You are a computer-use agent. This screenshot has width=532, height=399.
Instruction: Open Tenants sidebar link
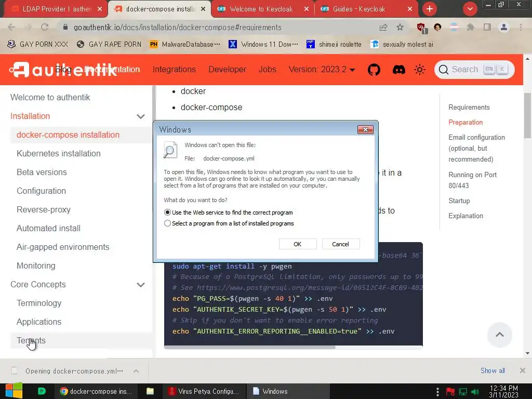31,340
